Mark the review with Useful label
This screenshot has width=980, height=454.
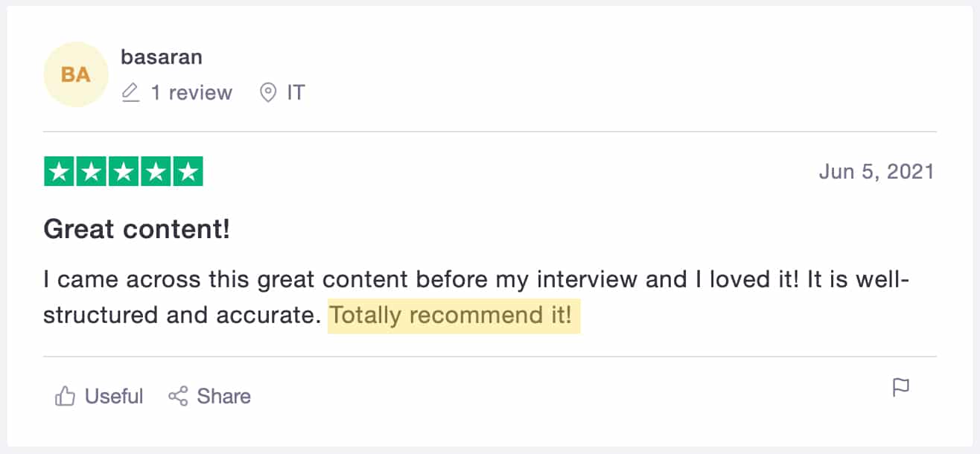pos(113,396)
